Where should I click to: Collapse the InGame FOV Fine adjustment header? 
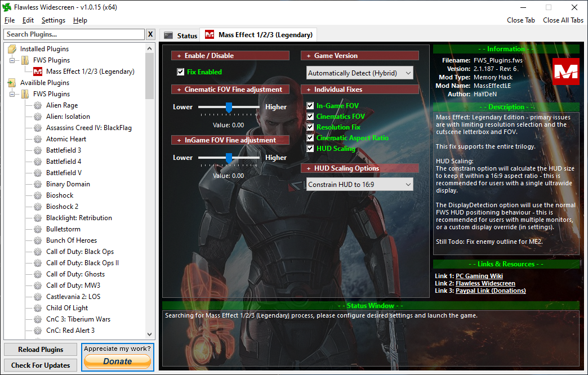click(x=230, y=140)
